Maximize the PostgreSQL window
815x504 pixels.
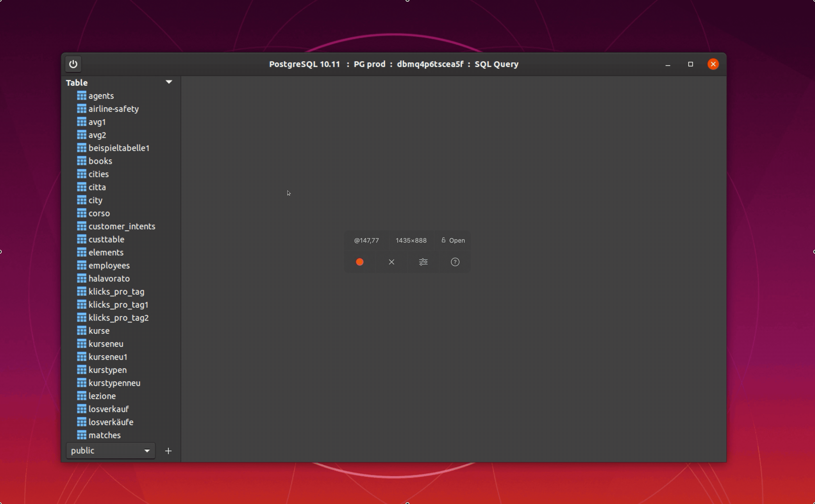tap(691, 64)
